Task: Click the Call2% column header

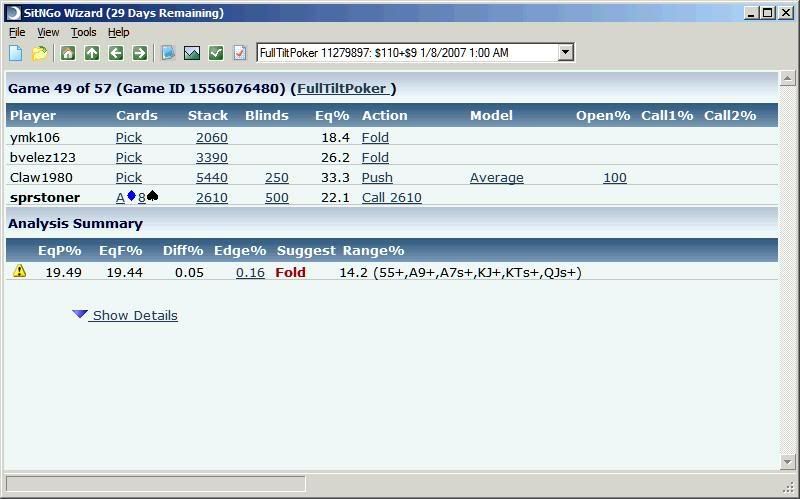Action: 730,116
